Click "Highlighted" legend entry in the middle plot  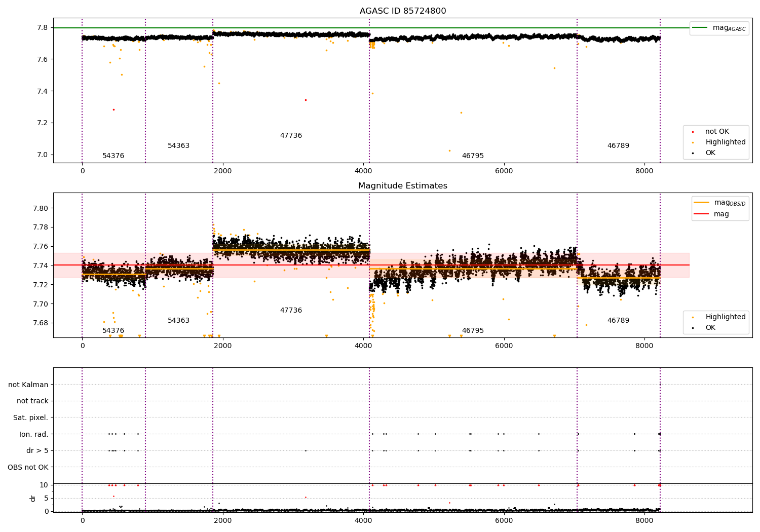[x=726, y=317]
